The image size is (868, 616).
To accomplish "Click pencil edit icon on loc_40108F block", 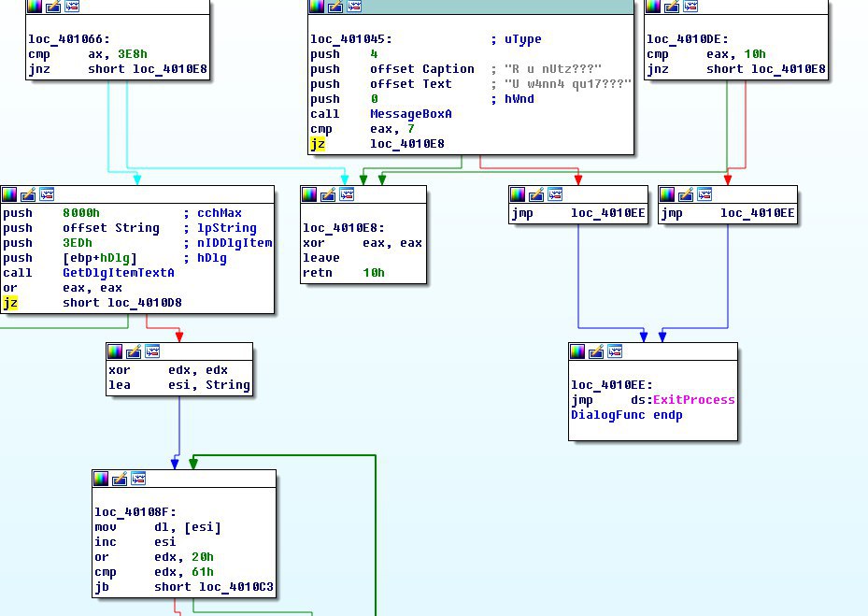I will 120,479.
